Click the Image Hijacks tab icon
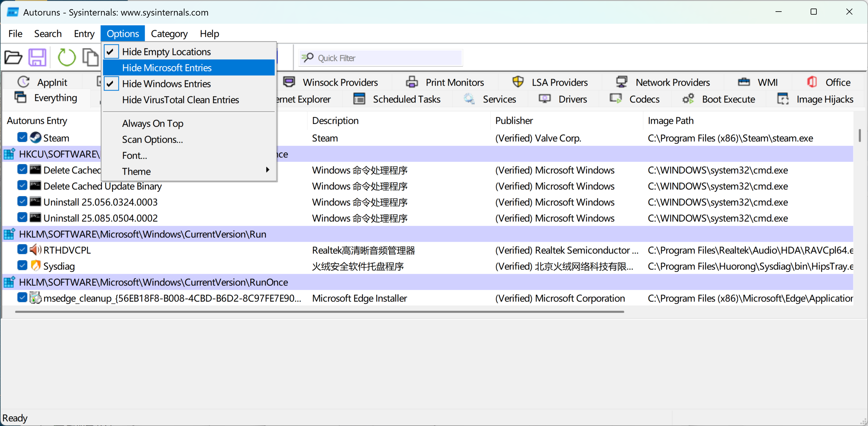Viewport: 868px width, 426px height. pyautogui.click(x=783, y=99)
